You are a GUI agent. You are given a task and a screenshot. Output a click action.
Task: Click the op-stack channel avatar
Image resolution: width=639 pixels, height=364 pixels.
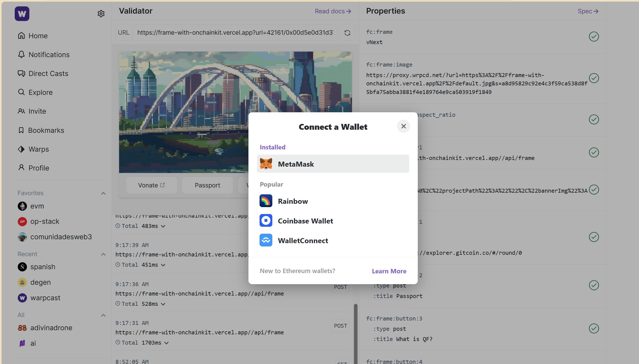[22, 222]
